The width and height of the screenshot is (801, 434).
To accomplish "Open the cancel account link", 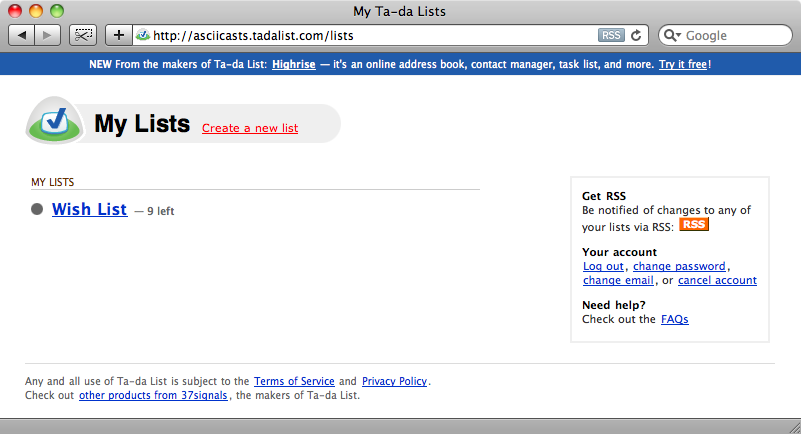I will click(717, 280).
